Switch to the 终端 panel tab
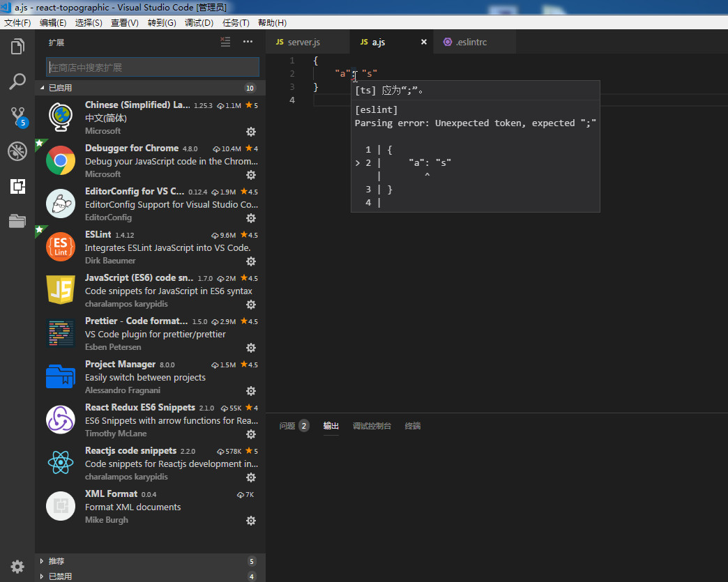The image size is (728, 582). click(x=412, y=426)
